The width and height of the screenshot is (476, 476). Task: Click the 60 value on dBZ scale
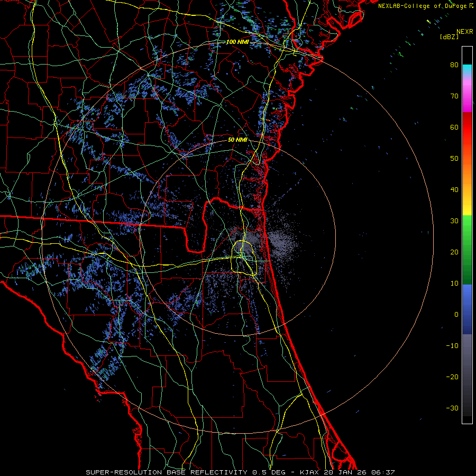[x=454, y=127]
